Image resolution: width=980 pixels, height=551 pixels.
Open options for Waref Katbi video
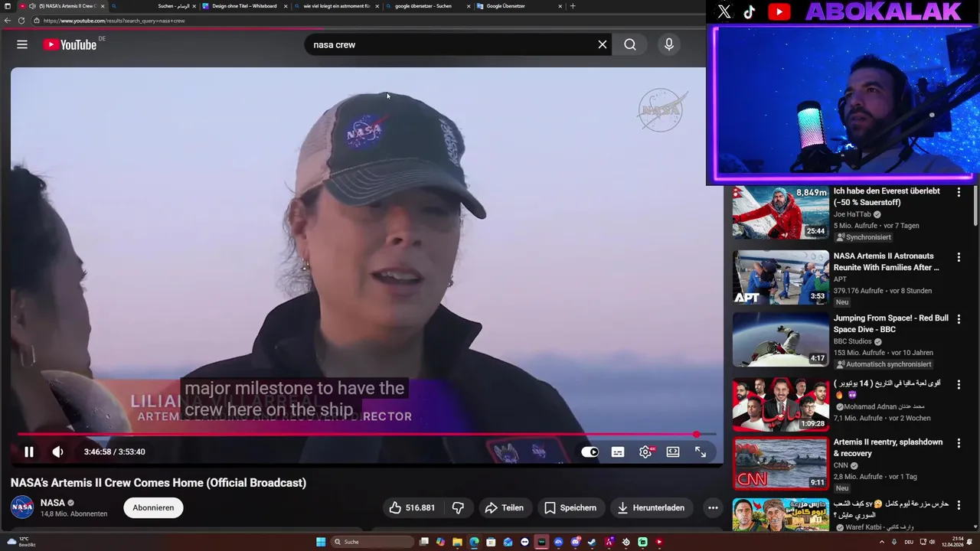[x=959, y=505]
